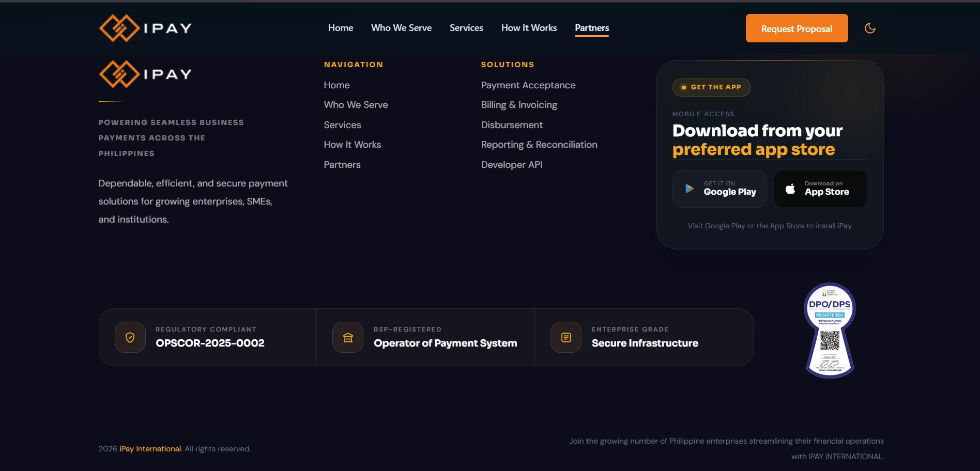Click the Operator of Payment System text
980x471 pixels.
click(x=445, y=343)
